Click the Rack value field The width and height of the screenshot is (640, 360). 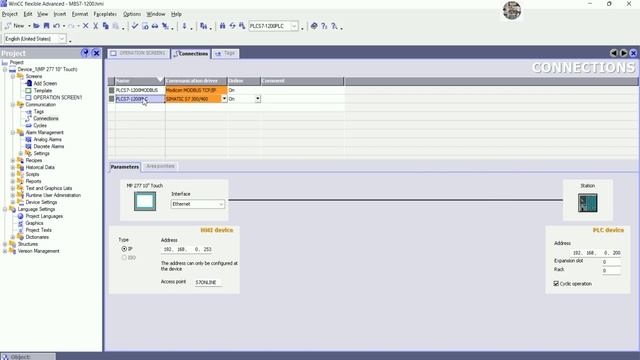[611, 270]
